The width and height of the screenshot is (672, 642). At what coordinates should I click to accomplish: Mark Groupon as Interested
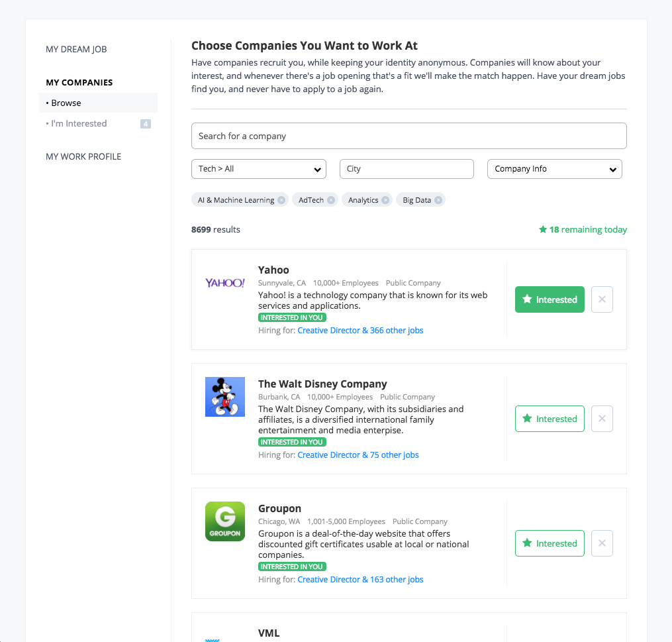pos(550,543)
